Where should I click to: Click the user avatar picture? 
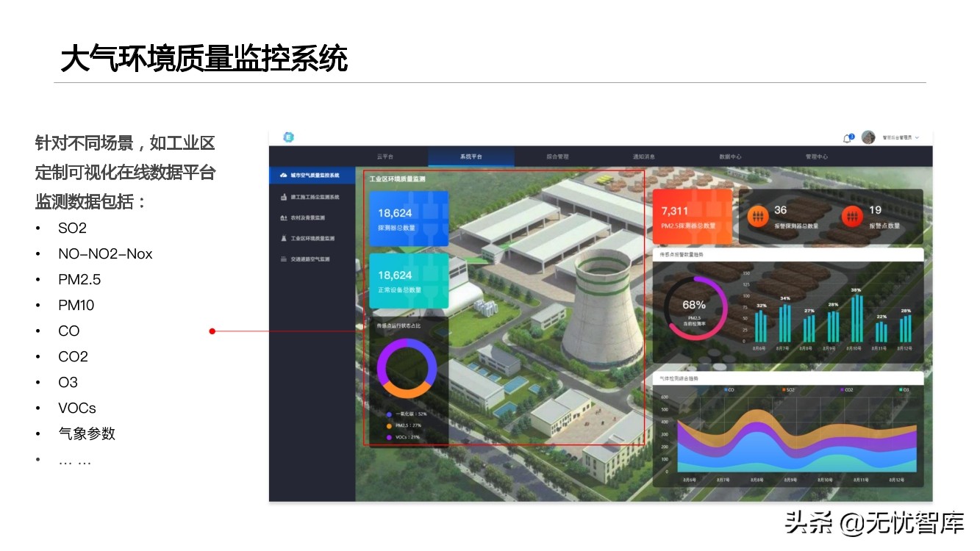click(868, 137)
